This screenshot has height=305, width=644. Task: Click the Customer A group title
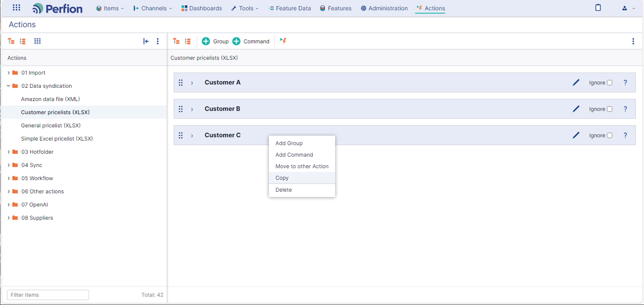[223, 82]
